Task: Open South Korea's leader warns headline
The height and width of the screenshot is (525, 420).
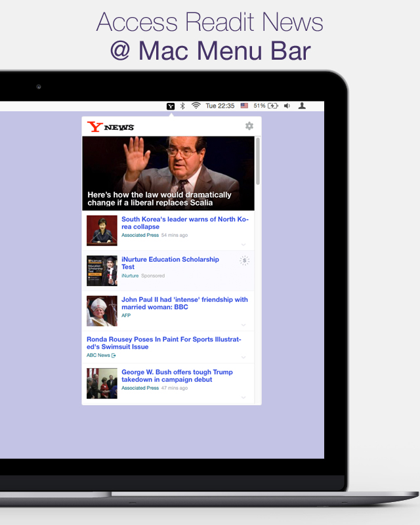Action: pyautogui.click(x=185, y=222)
